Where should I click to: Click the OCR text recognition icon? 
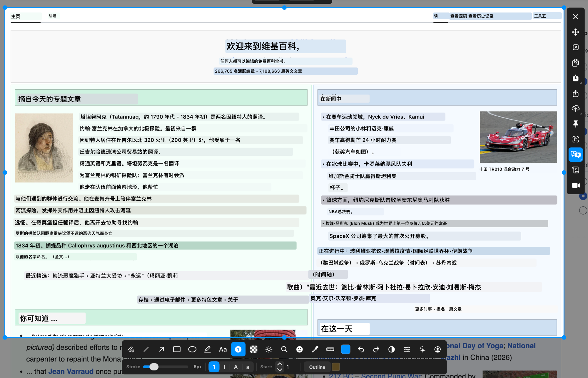(575, 139)
